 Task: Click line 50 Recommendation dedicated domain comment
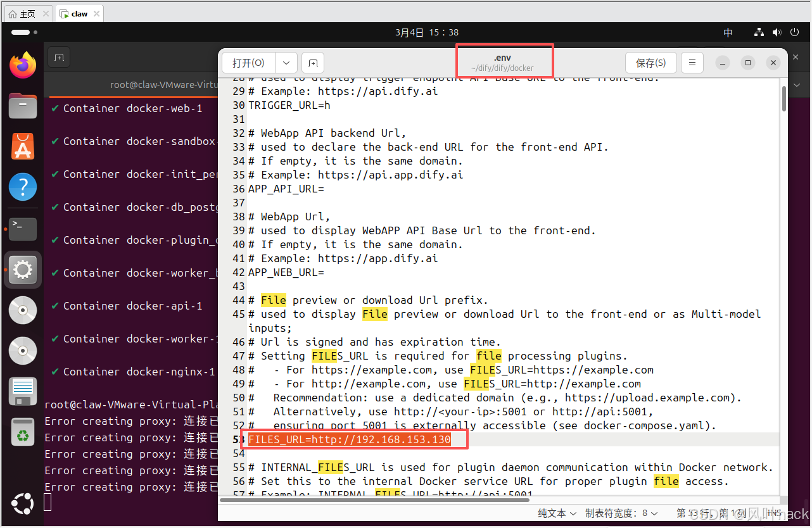tap(495, 398)
